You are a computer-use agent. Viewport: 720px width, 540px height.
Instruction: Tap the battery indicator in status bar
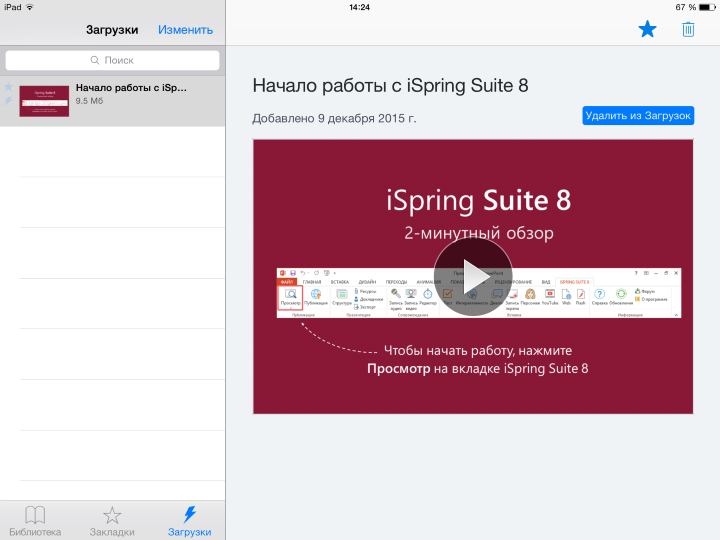coord(707,7)
